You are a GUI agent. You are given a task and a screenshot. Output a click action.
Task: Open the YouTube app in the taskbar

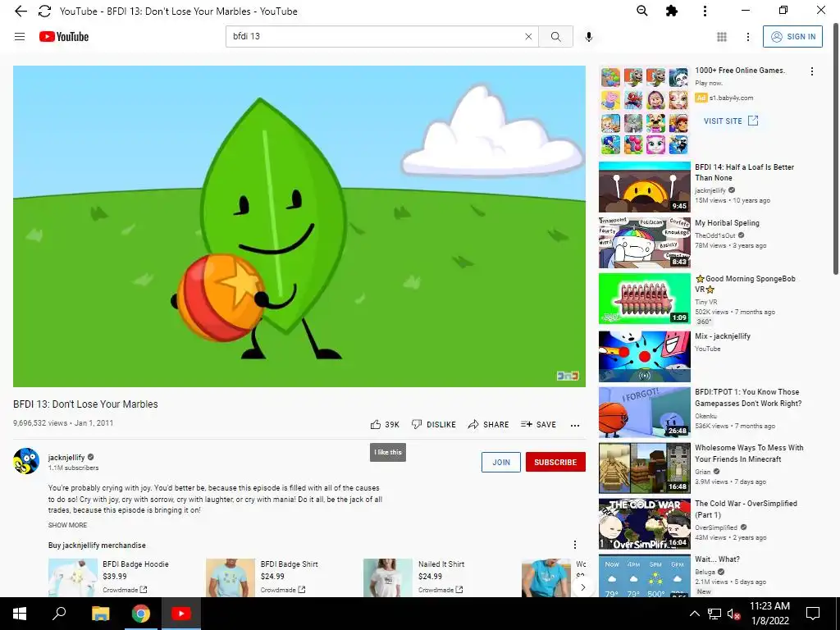click(181, 614)
